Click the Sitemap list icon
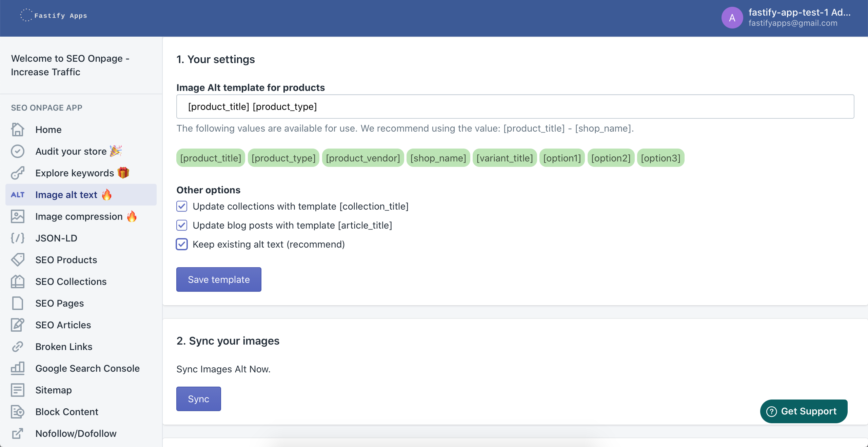 click(18, 390)
